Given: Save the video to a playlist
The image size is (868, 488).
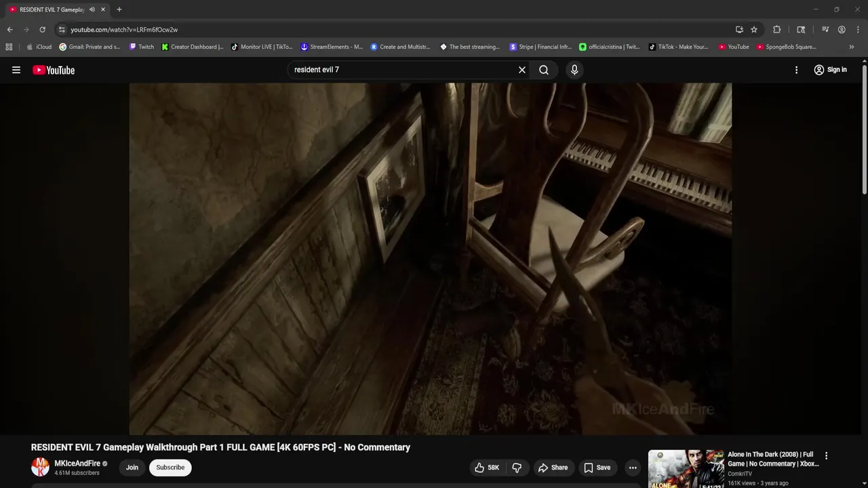Looking at the screenshot, I should coord(597,468).
